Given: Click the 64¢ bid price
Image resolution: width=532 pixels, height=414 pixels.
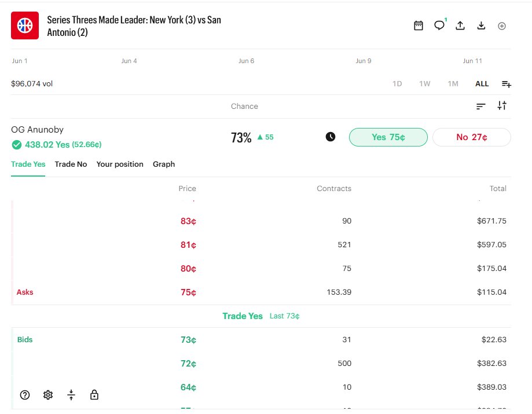Looking at the screenshot, I should [x=188, y=387].
